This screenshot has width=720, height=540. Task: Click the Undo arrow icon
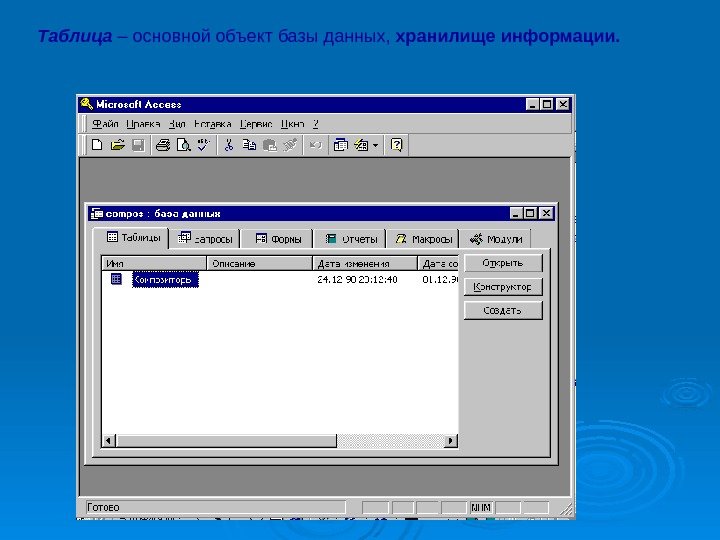(315, 145)
